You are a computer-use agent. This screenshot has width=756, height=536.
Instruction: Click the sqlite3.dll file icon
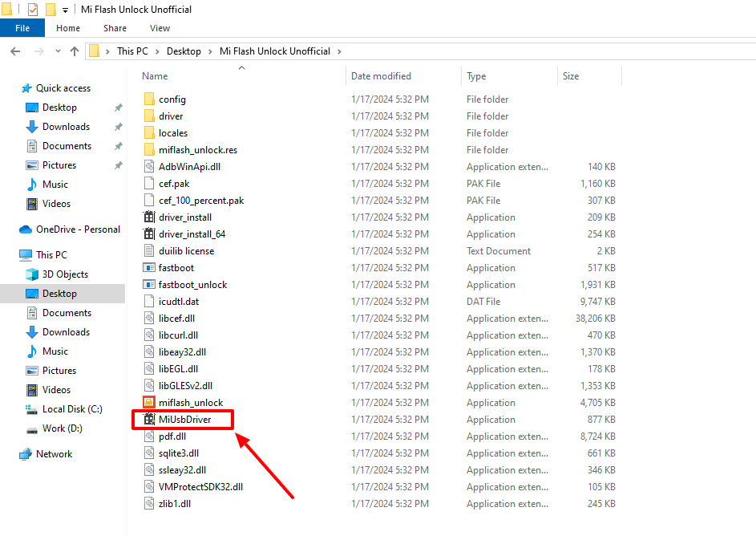149,453
